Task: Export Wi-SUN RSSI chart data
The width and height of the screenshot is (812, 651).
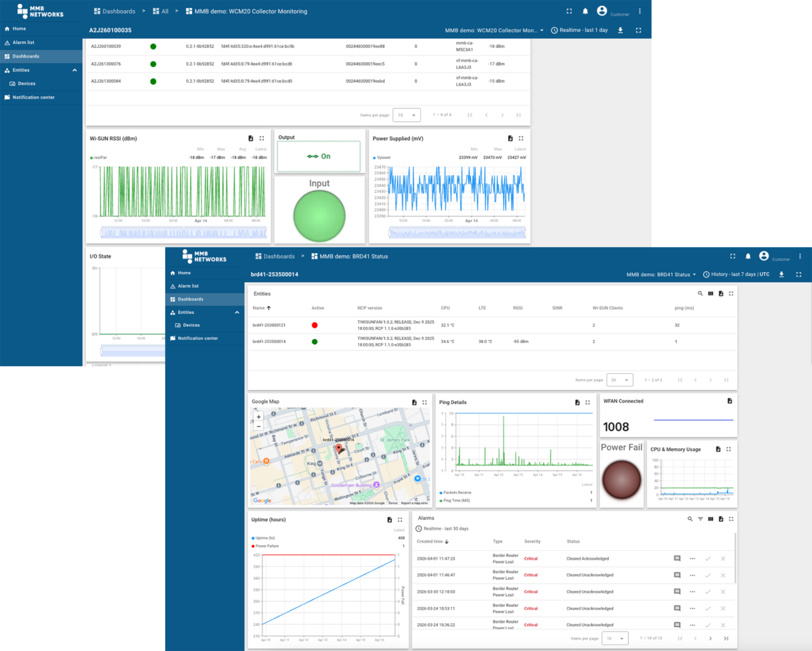Action: tap(250, 138)
